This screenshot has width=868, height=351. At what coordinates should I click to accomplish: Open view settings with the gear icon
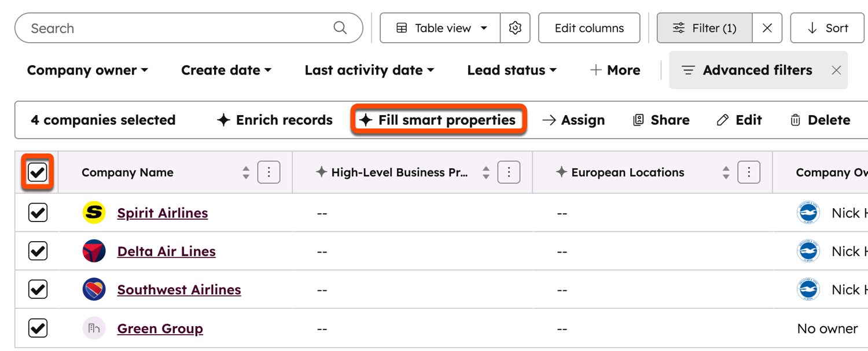(x=515, y=27)
